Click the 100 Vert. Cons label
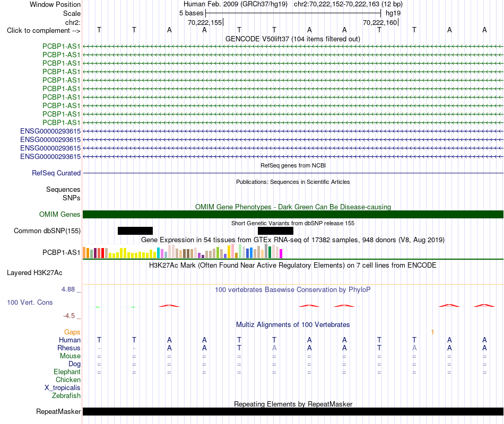 click(30, 302)
